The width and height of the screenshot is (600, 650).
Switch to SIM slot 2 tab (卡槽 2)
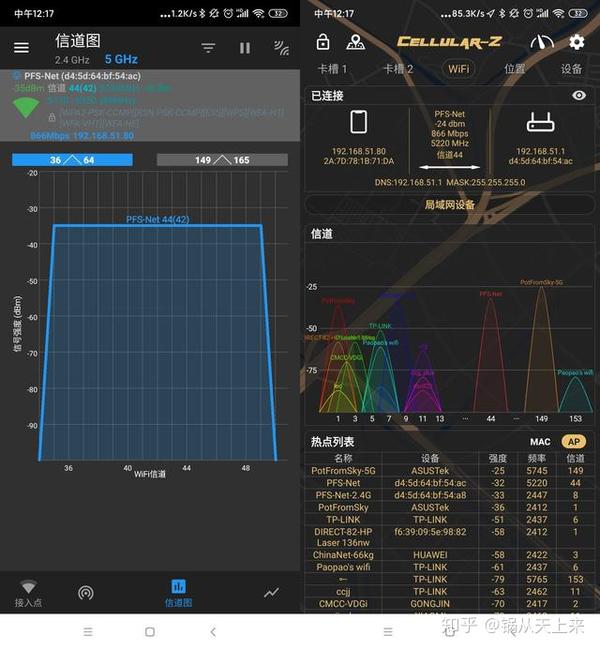click(398, 69)
